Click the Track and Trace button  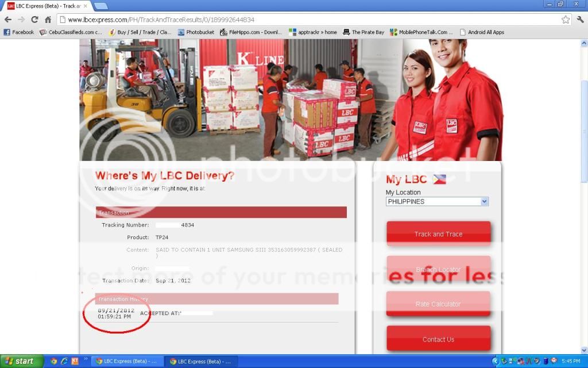click(x=438, y=233)
